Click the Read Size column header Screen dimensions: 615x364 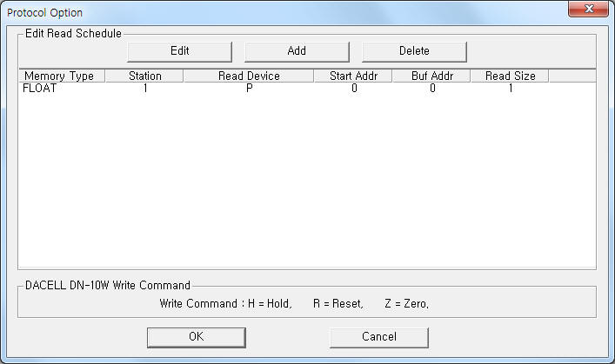tap(510, 76)
